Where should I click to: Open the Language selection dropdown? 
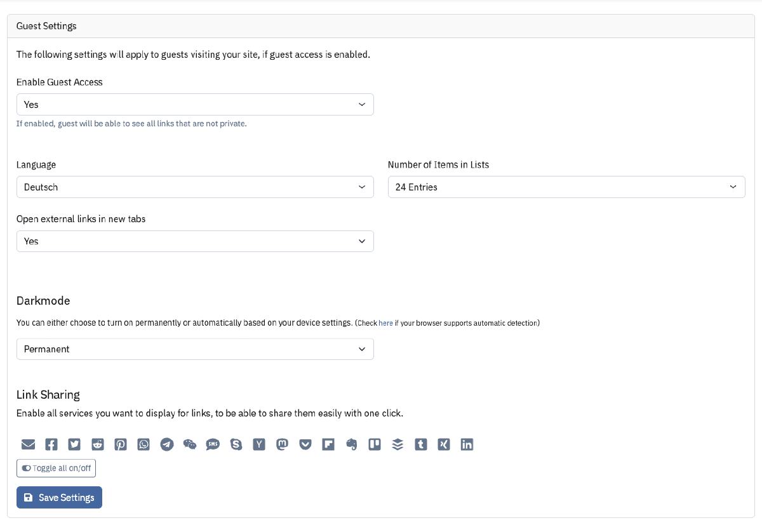(195, 187)
